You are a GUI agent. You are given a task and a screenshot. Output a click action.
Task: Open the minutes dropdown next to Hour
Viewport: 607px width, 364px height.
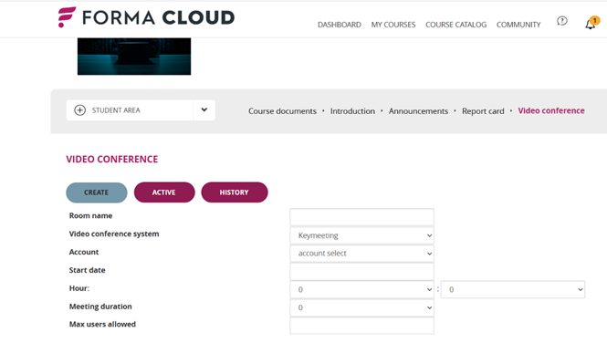point(513,289)
